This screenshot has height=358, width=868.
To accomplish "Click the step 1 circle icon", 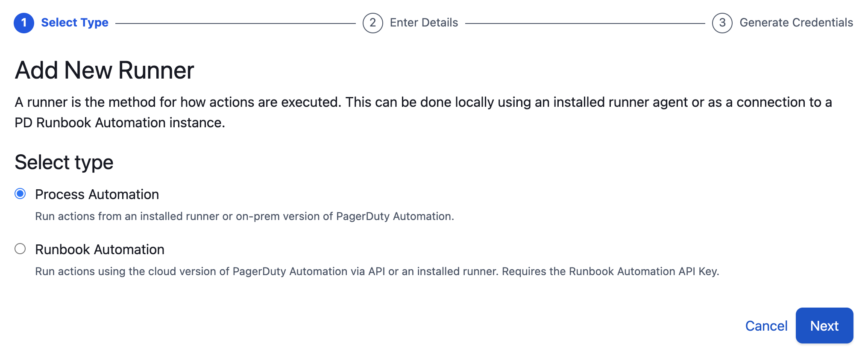I will pyautogui.click(x=24, y=23).
